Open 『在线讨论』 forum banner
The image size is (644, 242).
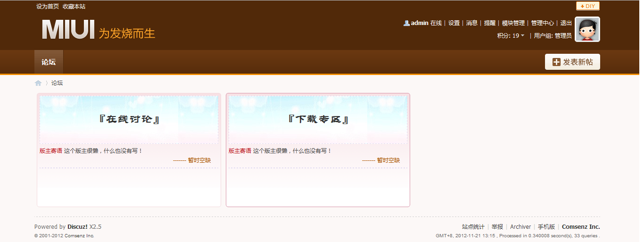click(129, 119)
